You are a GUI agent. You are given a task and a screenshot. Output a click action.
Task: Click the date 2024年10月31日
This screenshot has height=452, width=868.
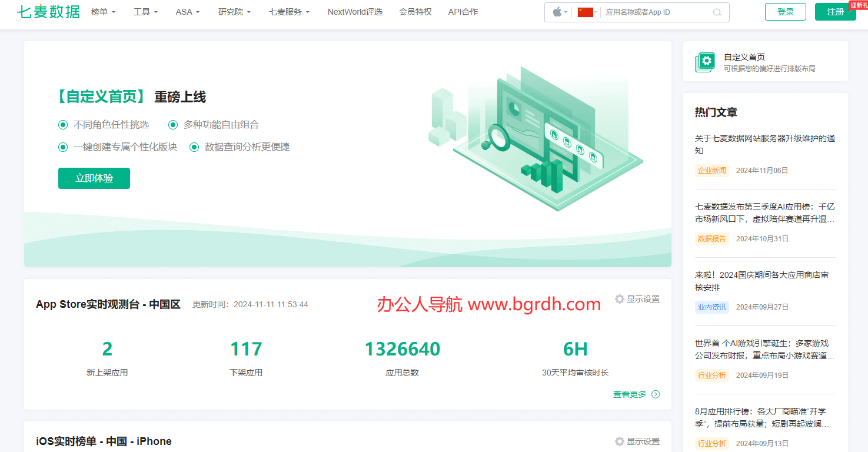tap(762, 239)
